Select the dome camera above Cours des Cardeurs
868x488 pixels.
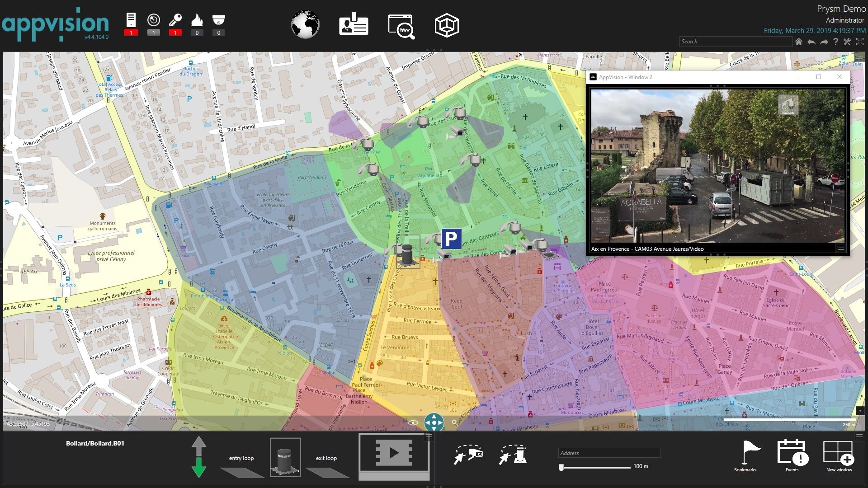(514, 228)
